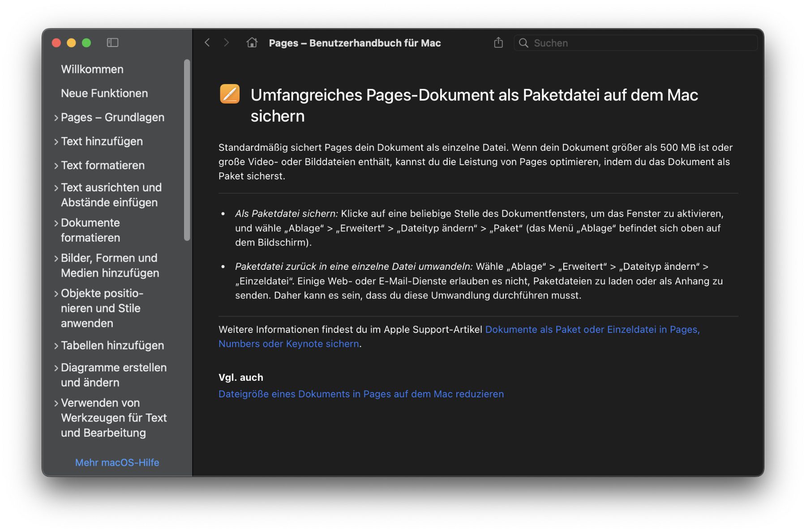This screenshot has height=532, width=806.
Task: Go forward with the right arrow
Action: [x=226, y=43]
